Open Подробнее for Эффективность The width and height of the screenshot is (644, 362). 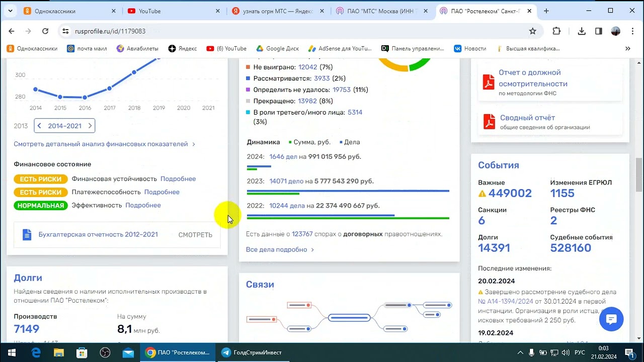pyautogui.click(x=143, y=205)
